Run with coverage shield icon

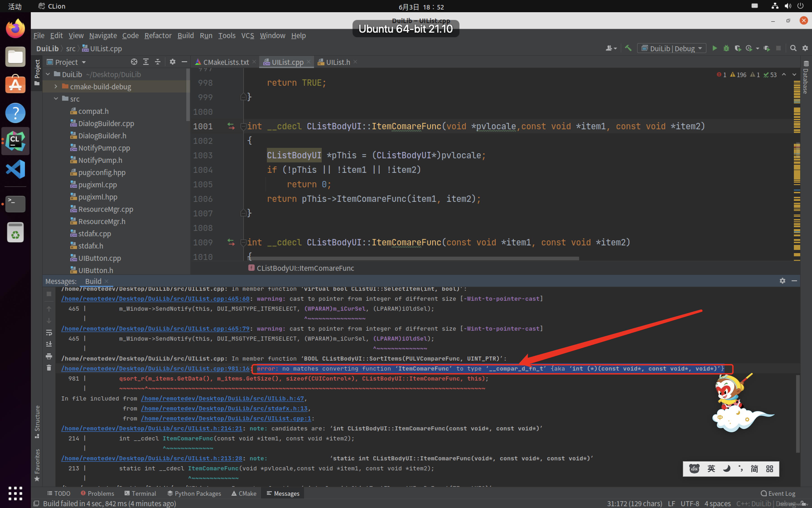coord(737,48)
